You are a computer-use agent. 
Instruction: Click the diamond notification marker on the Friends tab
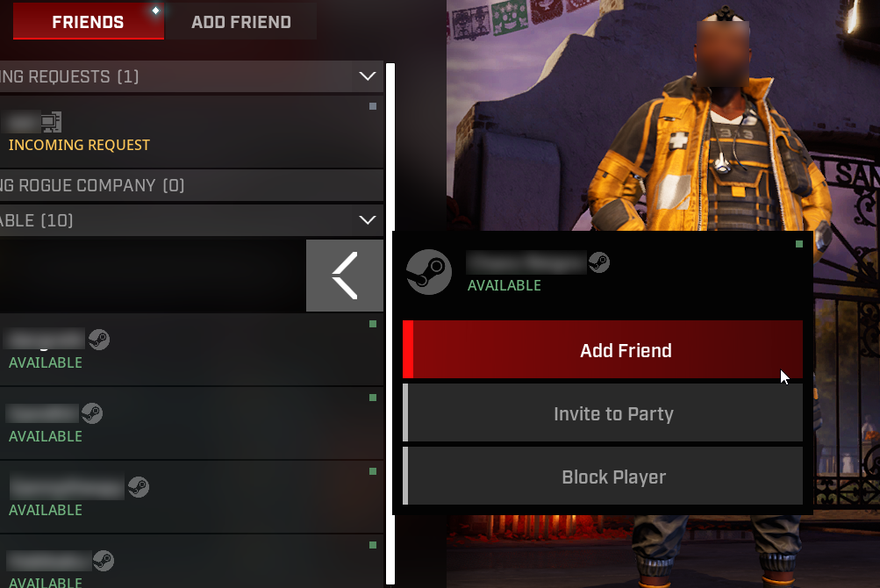pos(155,11)
